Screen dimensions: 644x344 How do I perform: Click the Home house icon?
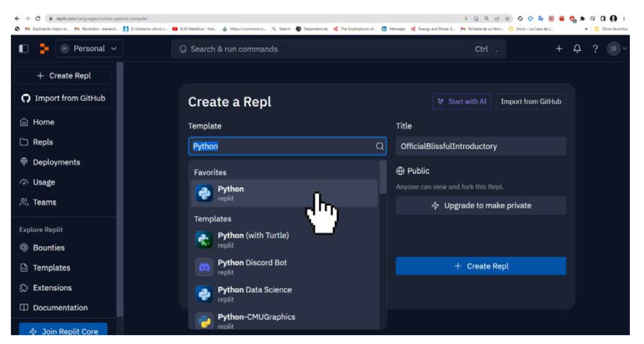pos(24,122)
